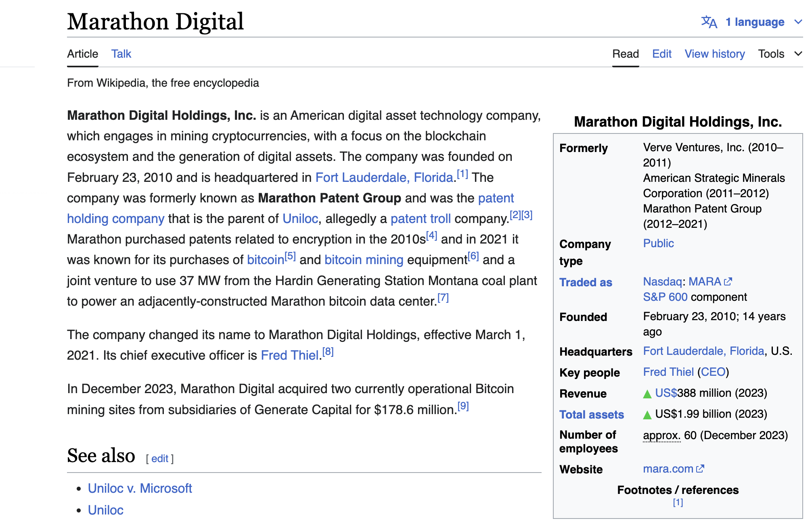The height and width of the screenshot is (529, 812).
Task: Click the bitcoin mining link
Action: point(364,260)
